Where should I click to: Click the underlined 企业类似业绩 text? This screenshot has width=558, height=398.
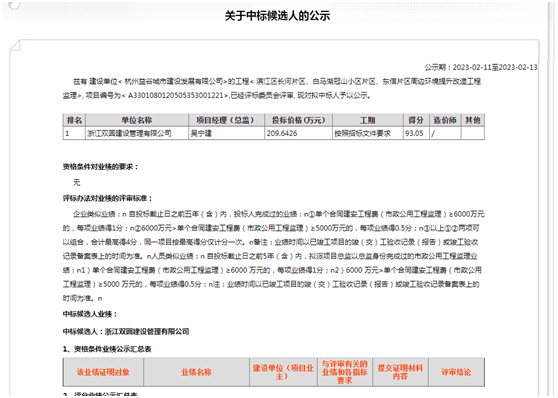pos(94,214)
